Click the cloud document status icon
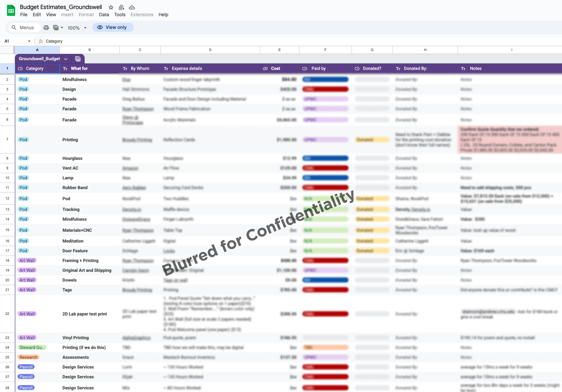 tap(132, 7)
